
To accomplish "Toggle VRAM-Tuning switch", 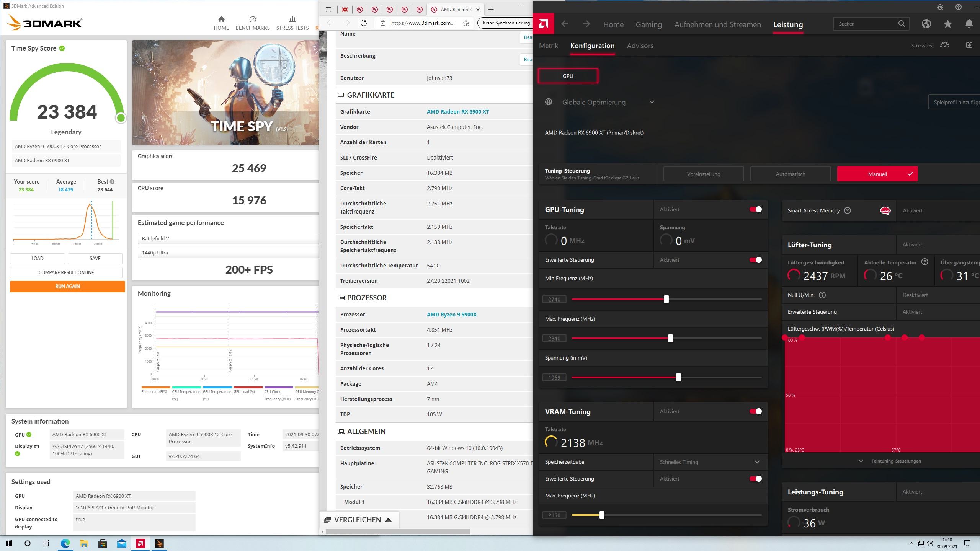I will pos(756,411).
